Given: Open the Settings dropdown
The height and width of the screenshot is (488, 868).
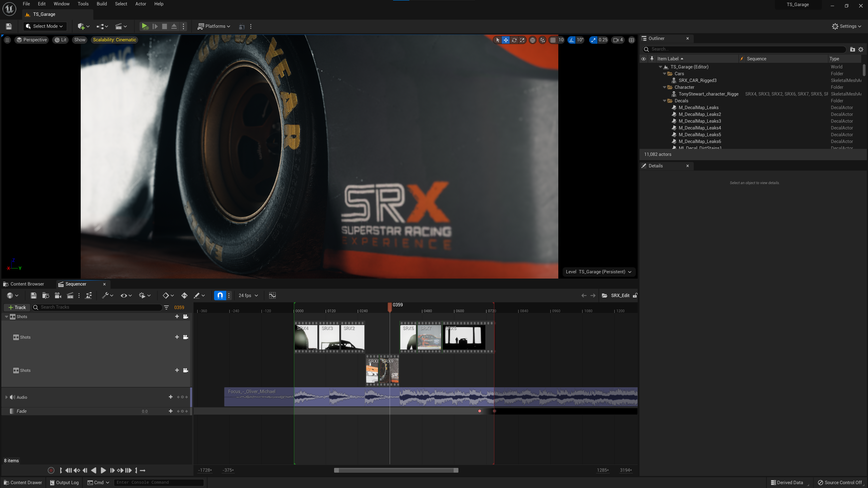Looking at the screenshot, I should pos(847,26).
